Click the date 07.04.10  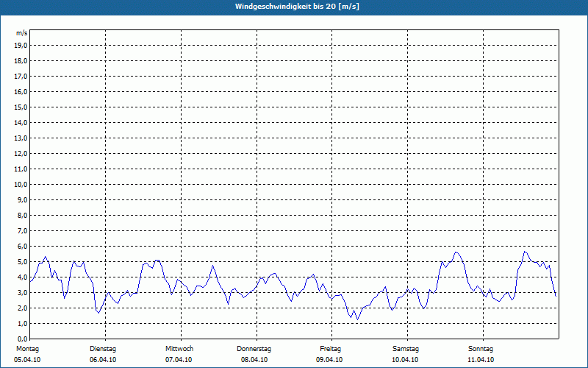click(179, 360)
